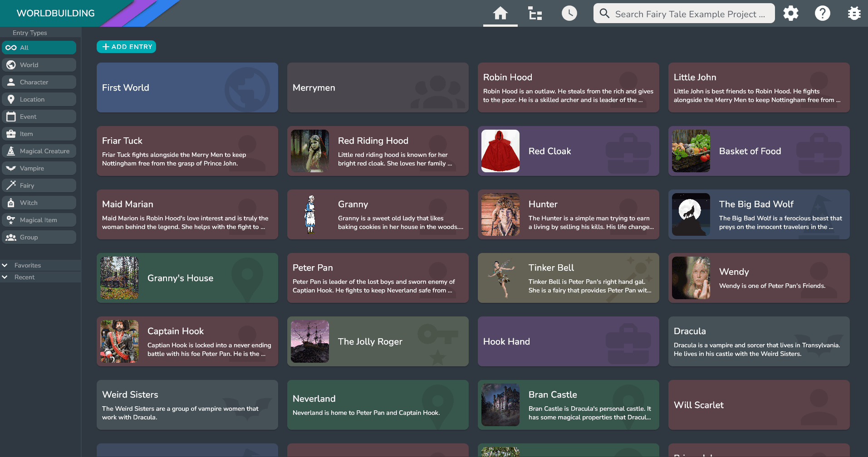Click The Jolly Roger ship thumbnail
Viewport: 868px width, 457px height.
pyautogui.click(x=310, y=341)
